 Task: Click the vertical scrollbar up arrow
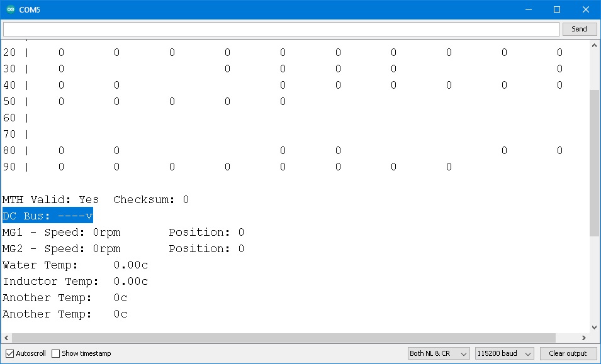pos(595,46)
